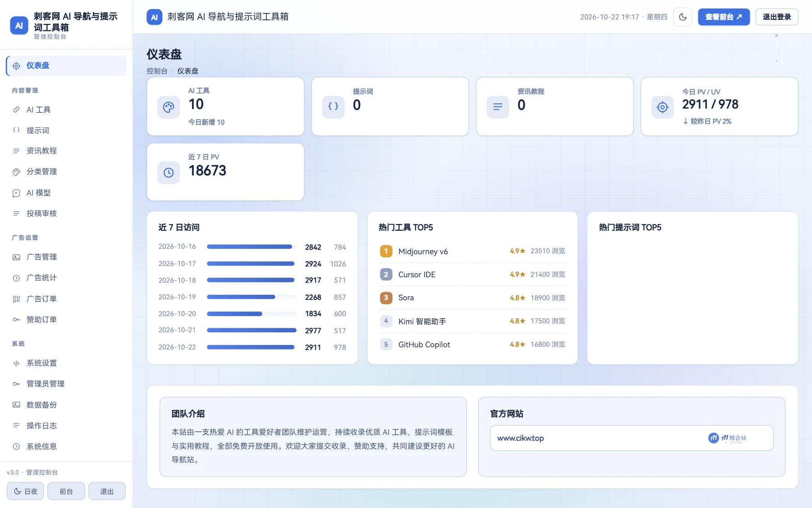The height and width of the screenshot is (508, 812).
Task: Open 管理员管理 menu item
Action: click(66, 384)
